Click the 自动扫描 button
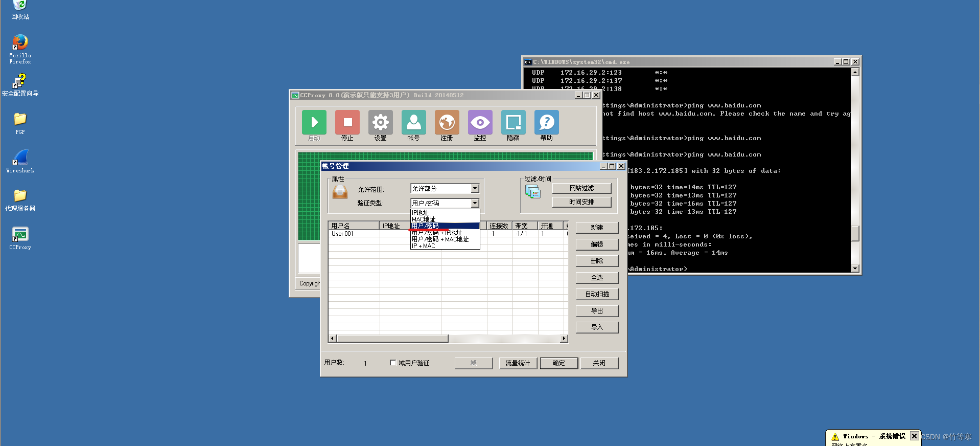 click(x=597, y=294)
